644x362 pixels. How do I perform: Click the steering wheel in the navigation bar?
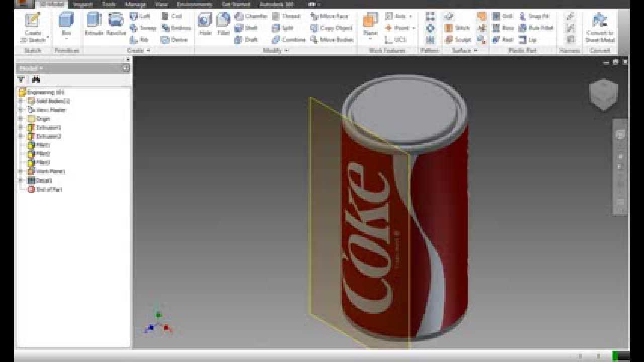620,135
